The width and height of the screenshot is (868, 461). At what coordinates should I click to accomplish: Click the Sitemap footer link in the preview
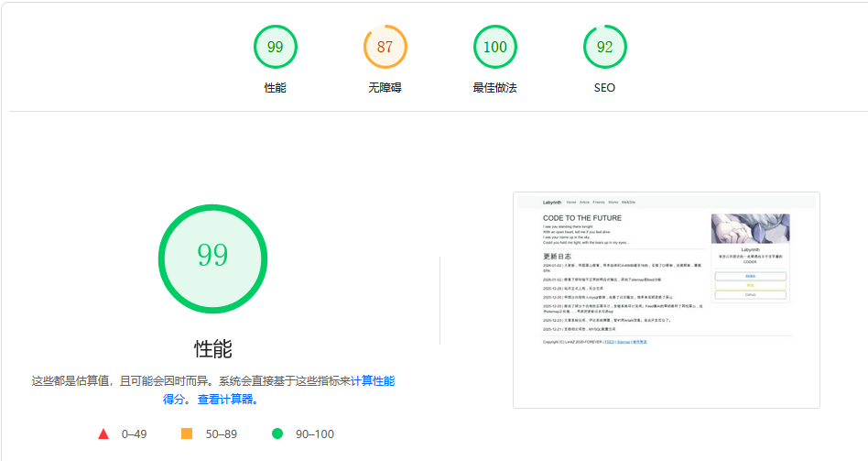[623, 341]
